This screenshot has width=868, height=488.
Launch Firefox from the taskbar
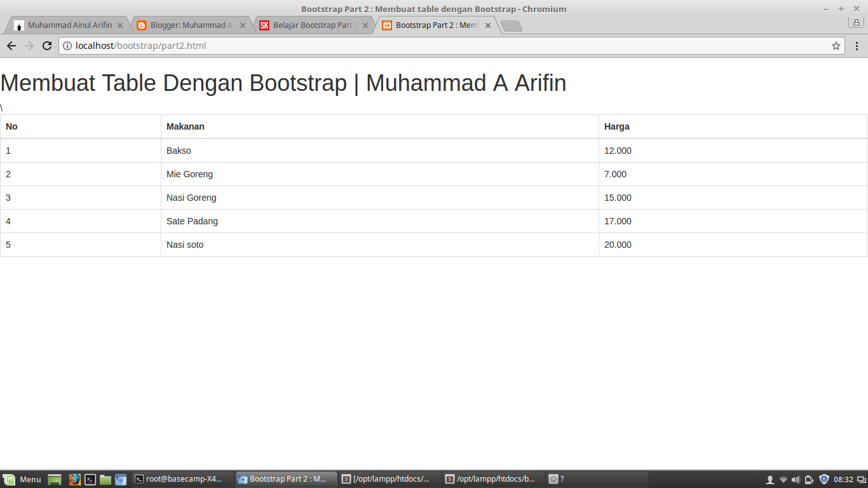[x=74, y=479]
